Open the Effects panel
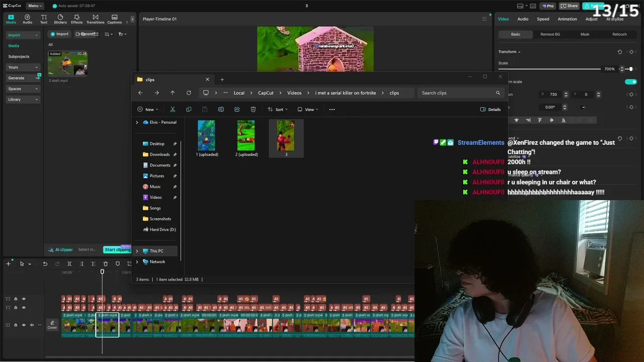Viewport: 644px width, 362px height. coord(76,19)
